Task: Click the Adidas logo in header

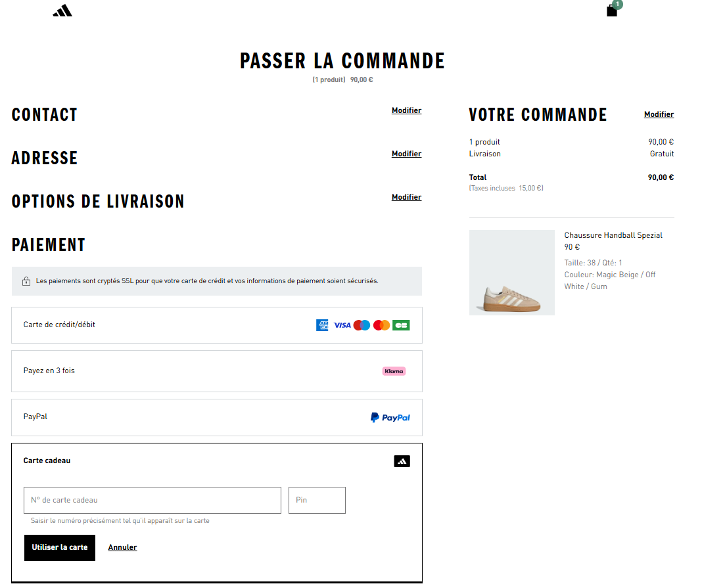Action: point(62,11)
